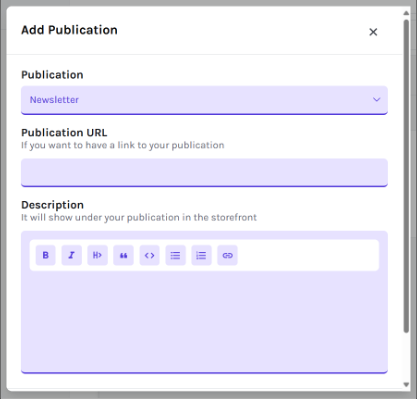Click the "Description" field label
Screen dimensions: 417x399
(x=52, y=205)
